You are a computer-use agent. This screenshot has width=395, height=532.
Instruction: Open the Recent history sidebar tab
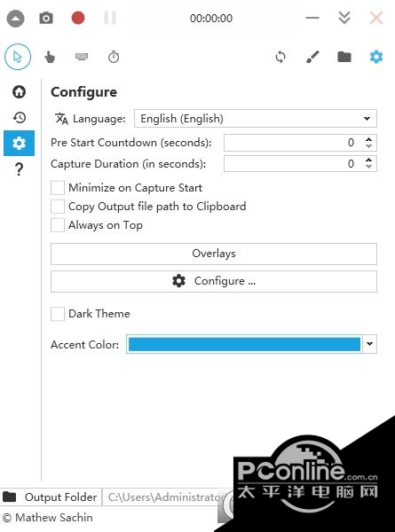pos(19,117)
